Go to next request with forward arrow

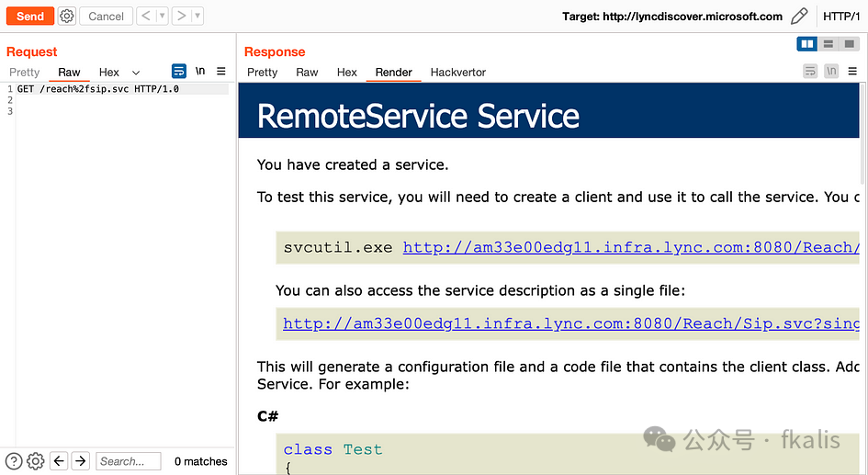182,16
